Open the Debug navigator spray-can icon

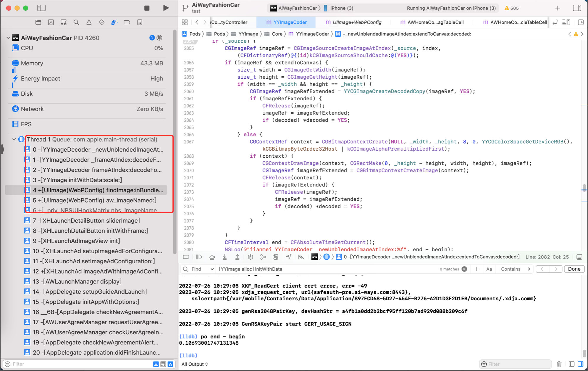pyautogui.click(x=114, y=22)
